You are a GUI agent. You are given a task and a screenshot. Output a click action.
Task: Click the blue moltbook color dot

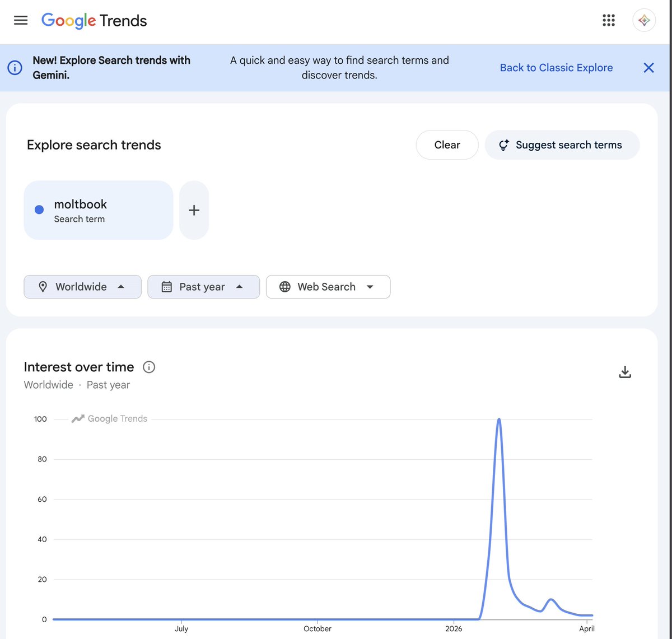tap(39, 210)
